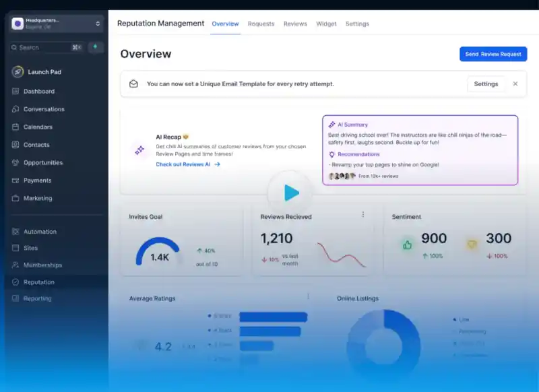Image resolution: width=539 pixels, height=392 pixels.
Task: Switch to the Widget tab
Action: (x=326, y=24)
